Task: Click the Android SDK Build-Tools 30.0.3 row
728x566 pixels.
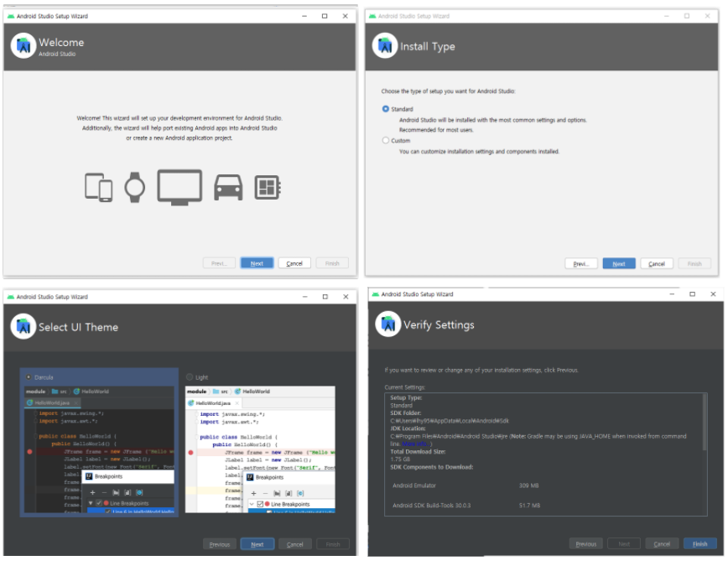Action: (x=466, y=505)
